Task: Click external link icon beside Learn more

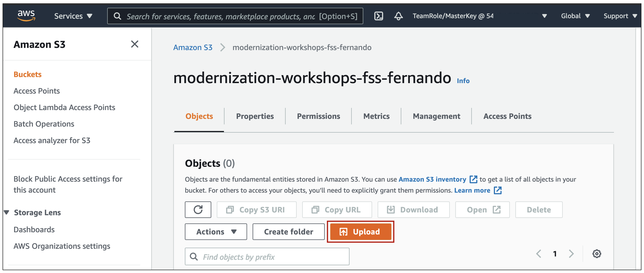Action: tap(498, 191)
